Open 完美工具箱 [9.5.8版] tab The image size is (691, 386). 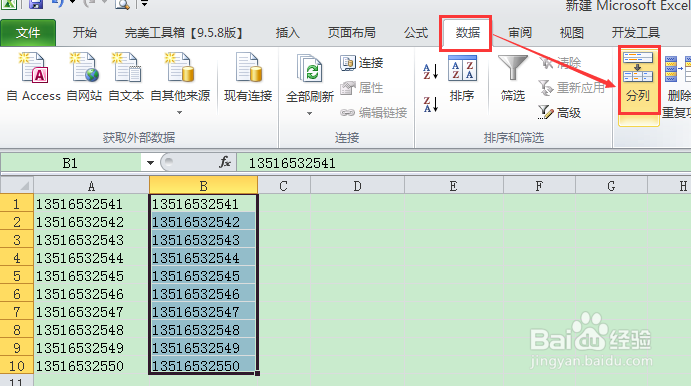(x=183, y=33)
